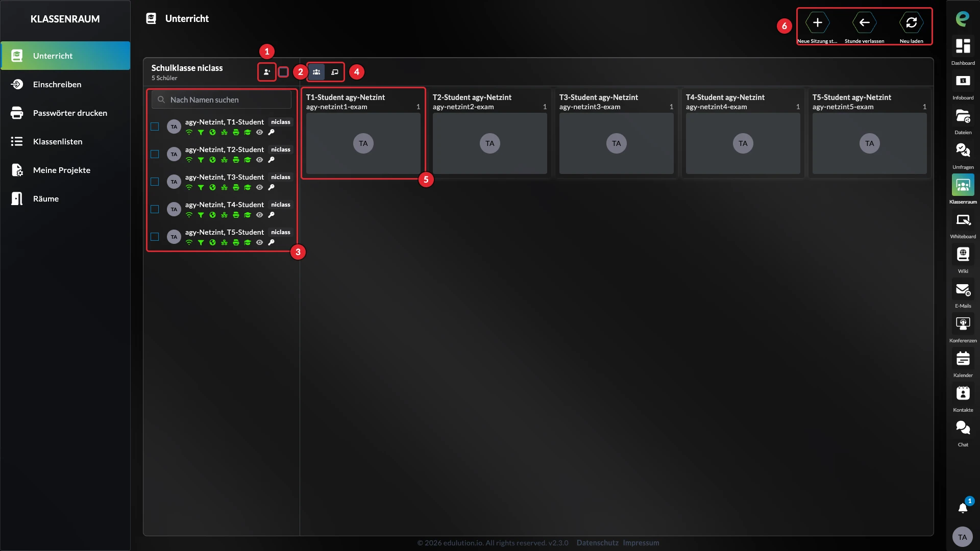Screen dimensions: 980x551
Task: Switch to the group view icon
Action: pyautogui.click(x=316, y=72)
